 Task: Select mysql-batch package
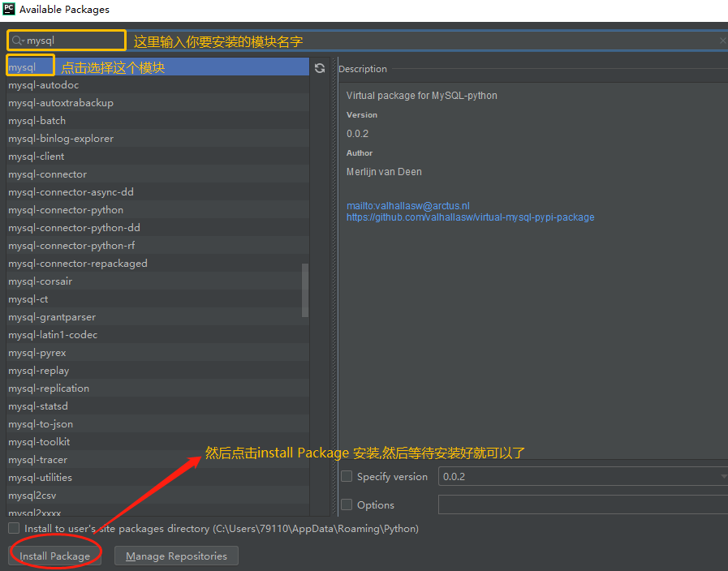click(x=158, y=121)
